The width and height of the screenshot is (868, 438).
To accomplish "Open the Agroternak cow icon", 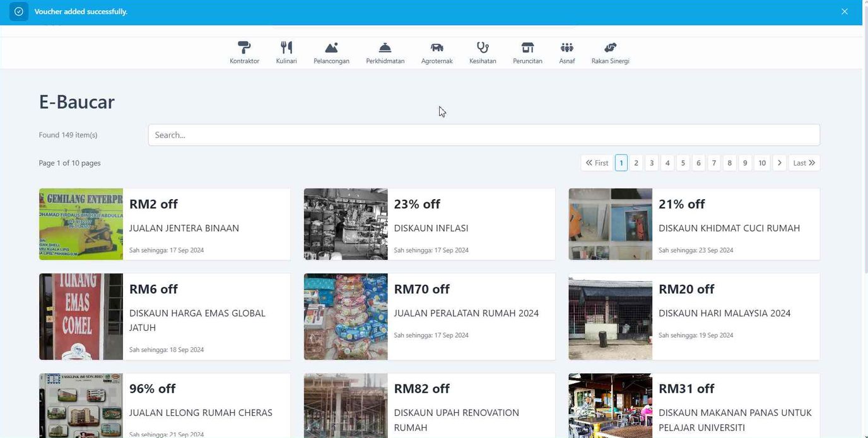I will pos(437,48).
